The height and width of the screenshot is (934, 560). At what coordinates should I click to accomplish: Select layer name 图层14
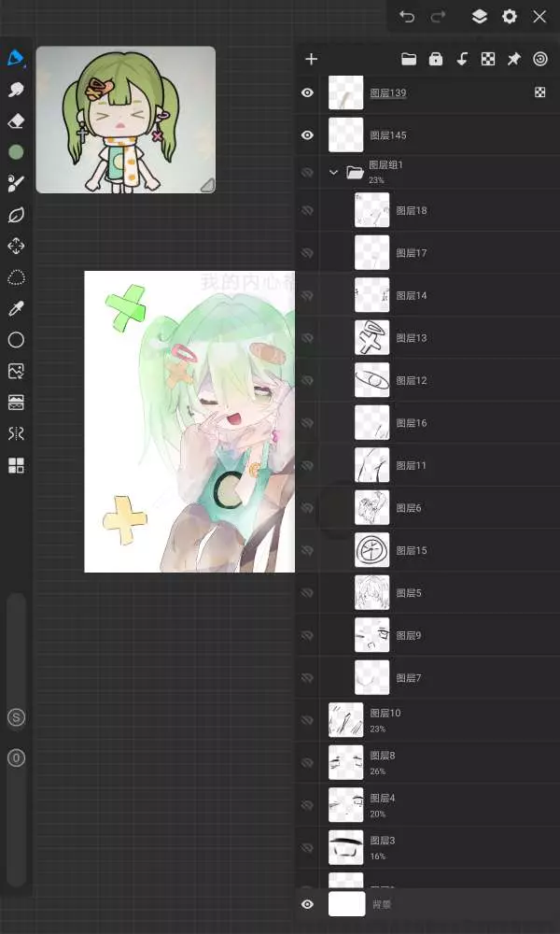412,295
